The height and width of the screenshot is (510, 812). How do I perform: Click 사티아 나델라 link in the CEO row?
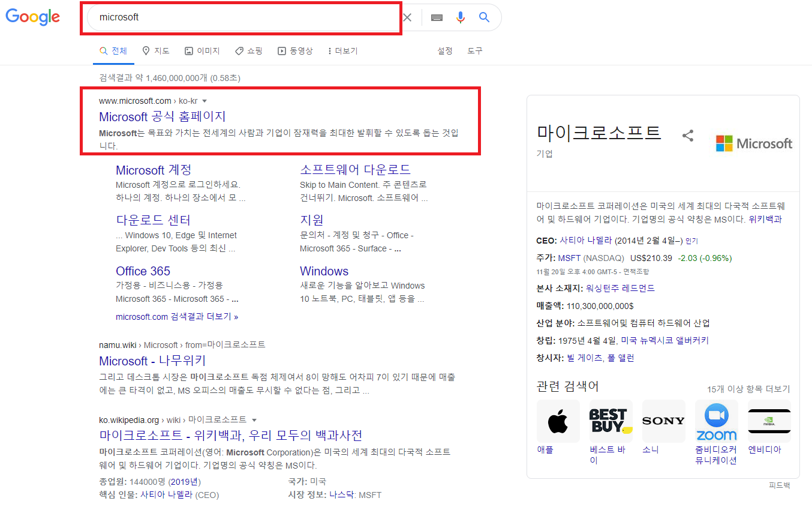point(586,241)
